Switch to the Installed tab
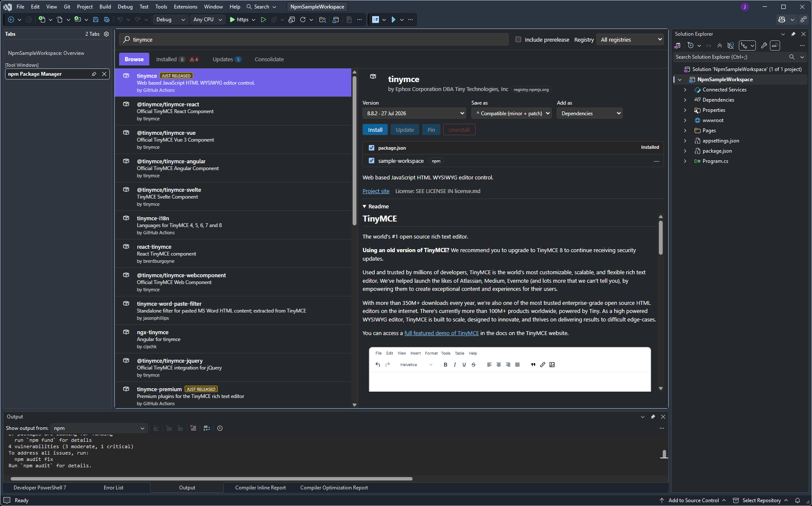 tap(177, 60)
